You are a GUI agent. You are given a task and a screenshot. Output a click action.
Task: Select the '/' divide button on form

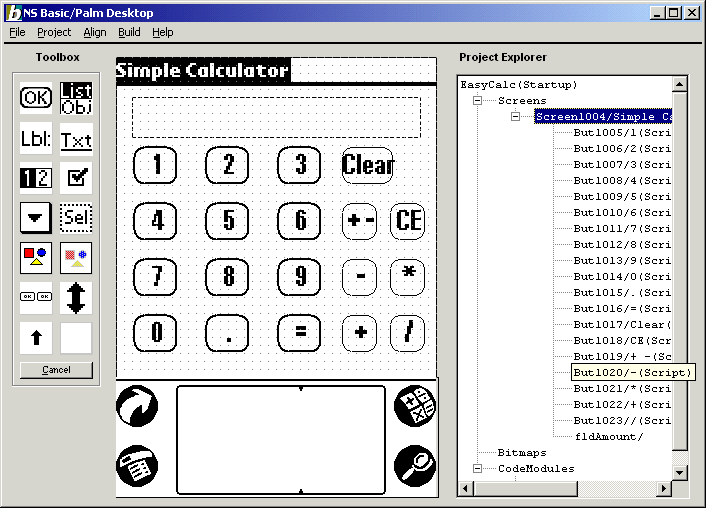(x=408, y=333)
